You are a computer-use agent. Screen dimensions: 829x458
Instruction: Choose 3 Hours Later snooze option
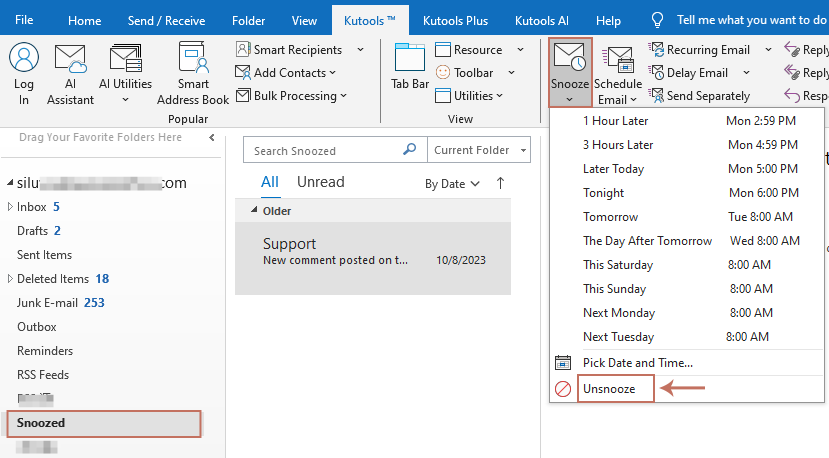(x=687, y=145)
